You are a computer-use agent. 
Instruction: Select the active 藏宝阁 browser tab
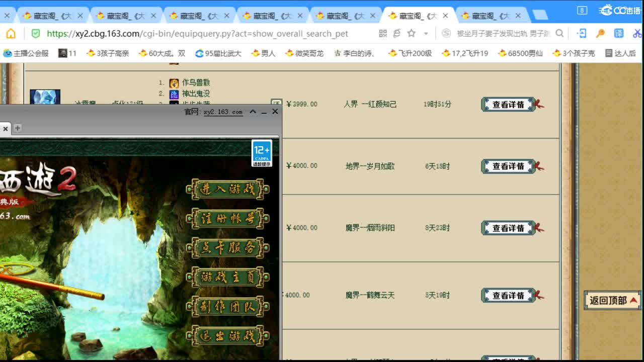418,16
